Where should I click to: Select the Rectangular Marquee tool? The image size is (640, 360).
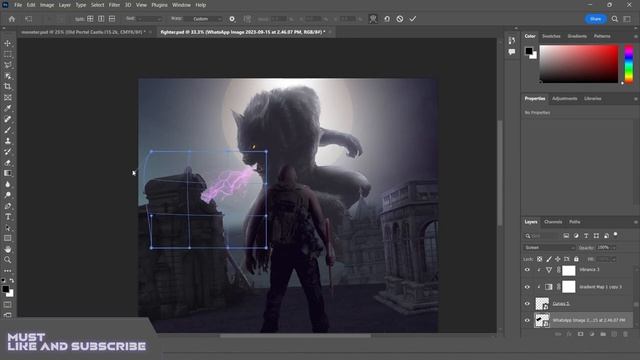[x=7, y=54]
